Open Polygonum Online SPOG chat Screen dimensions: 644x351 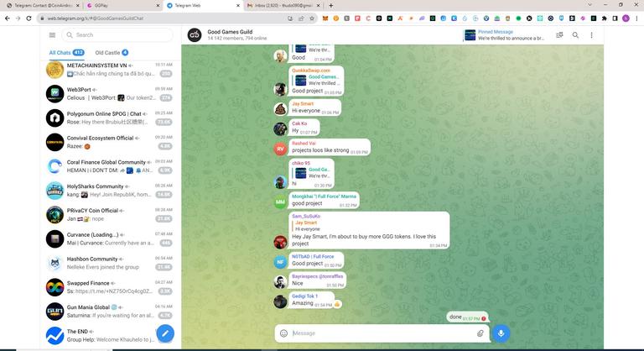110,118
